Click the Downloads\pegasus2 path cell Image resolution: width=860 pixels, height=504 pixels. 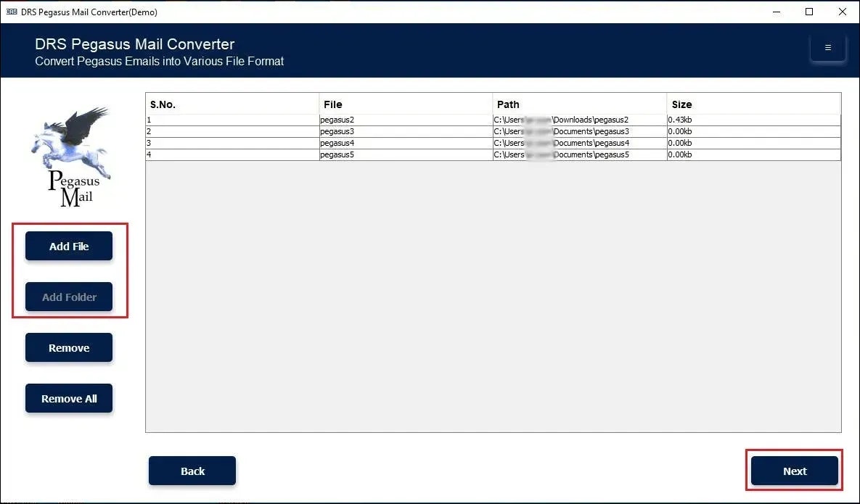580,120
